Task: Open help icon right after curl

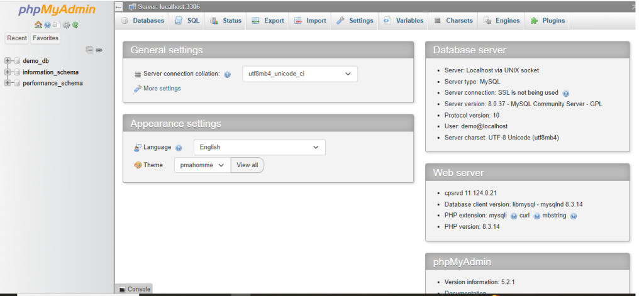Action: tap(536, 216)
